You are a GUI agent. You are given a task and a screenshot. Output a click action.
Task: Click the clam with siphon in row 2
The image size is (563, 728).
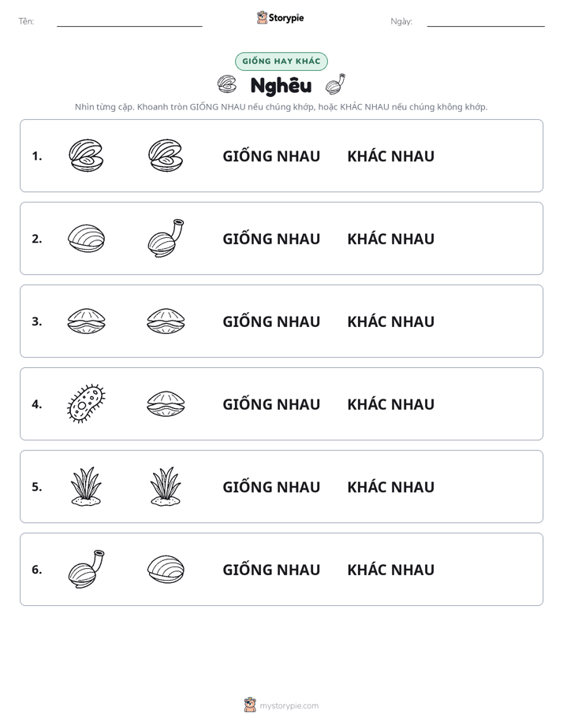pyautogui.click(x=166, y=238)
